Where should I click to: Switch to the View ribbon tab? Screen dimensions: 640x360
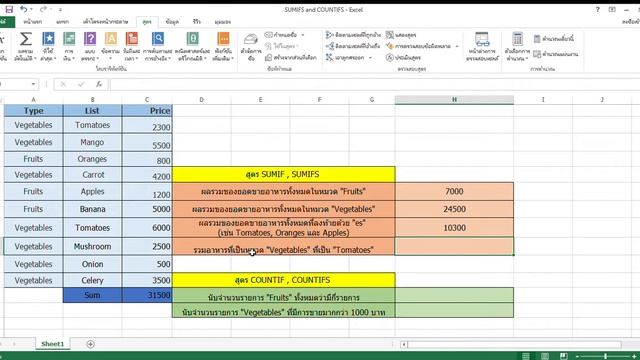point(222,22)
